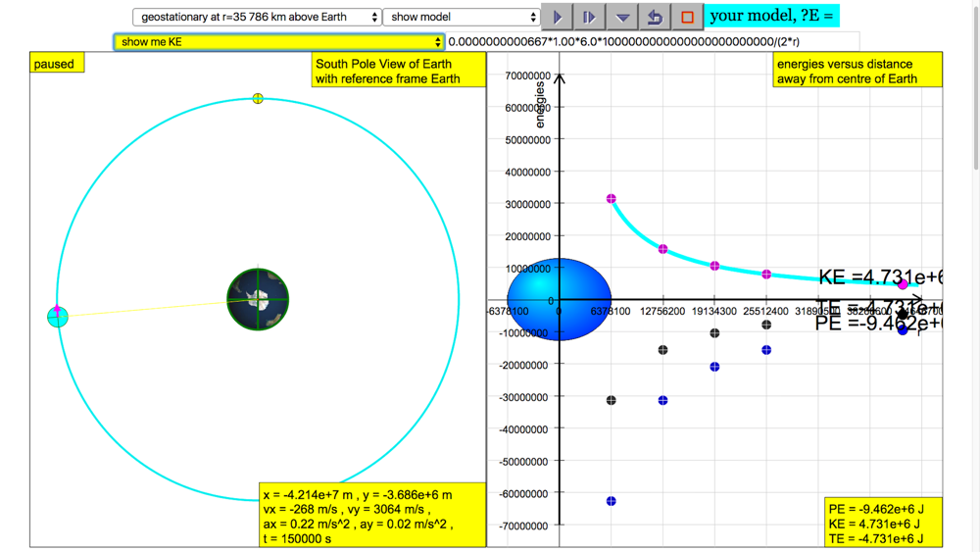The height and width of the screenshot is (552, 980).
Task: Click the 'your model, ?E =' label
Action: pyautogui.click(x=771, y=16)
